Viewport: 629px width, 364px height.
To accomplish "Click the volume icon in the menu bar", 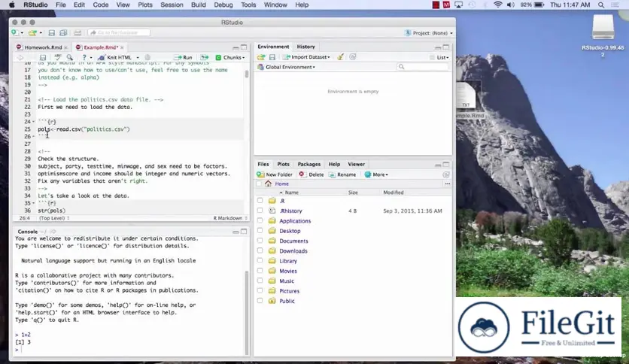I will tap(511, 5).
